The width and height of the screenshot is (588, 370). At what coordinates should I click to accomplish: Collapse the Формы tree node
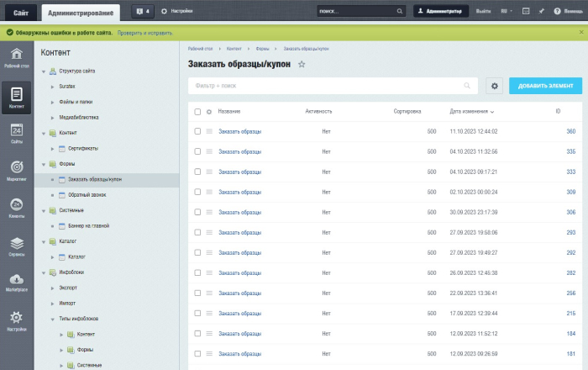coord(44,164)
